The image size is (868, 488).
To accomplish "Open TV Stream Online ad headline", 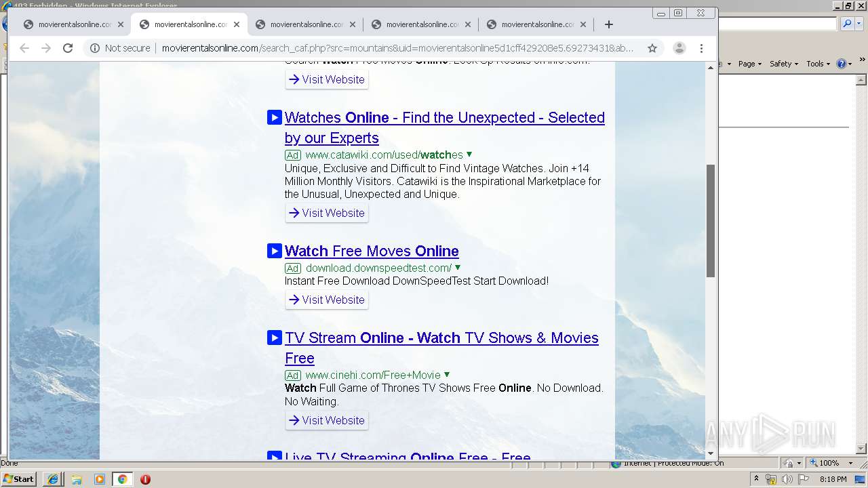I will pos(441,348).
